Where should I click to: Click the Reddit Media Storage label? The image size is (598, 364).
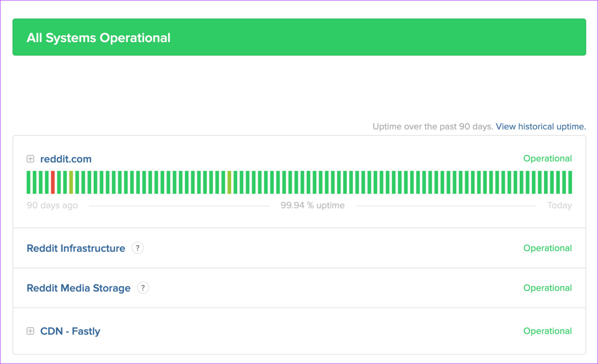[x=79, y=288]
